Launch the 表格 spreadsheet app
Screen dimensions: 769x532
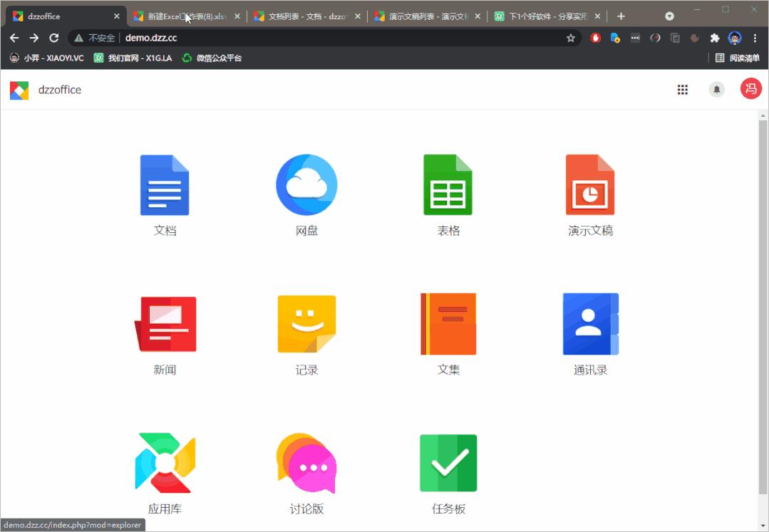(448, 184)
